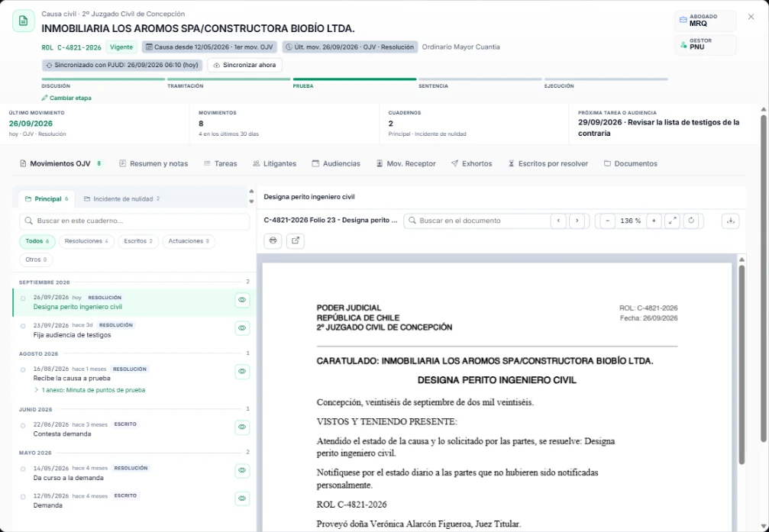This screenshot has height=532, width=769.
Task: Open the Movimientos OJV tab
Action: (60, 164)
